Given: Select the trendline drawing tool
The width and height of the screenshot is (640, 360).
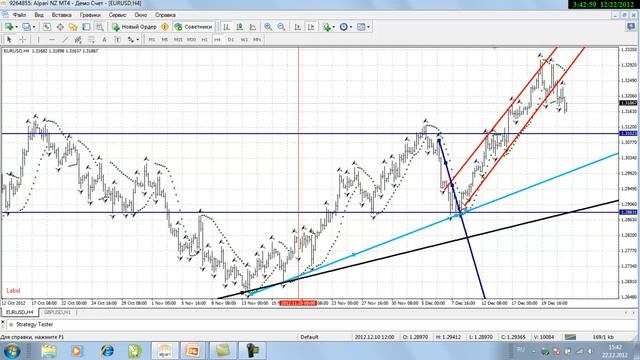Looking at the screenshot, I should [65, 40].
